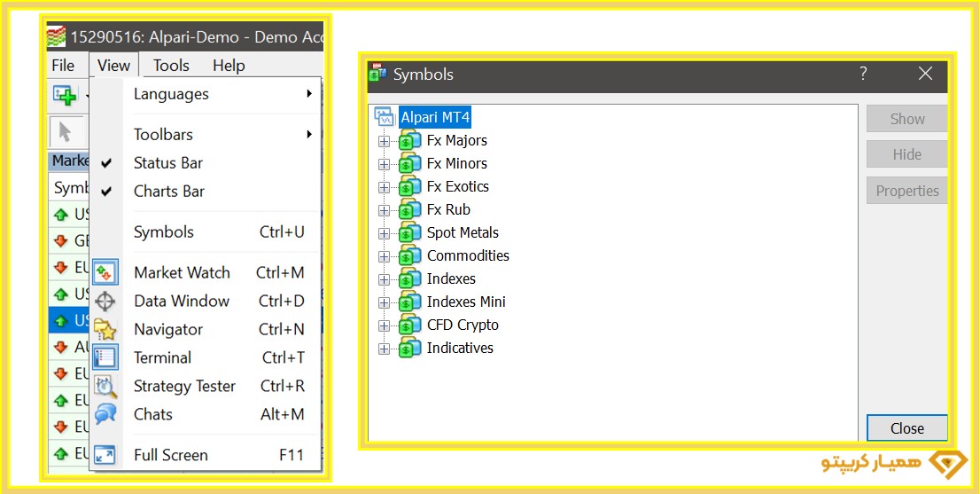Viewport: 980px width, 494px height.
Task: Expand the Commodities tree node
Action: pos(384,257)
